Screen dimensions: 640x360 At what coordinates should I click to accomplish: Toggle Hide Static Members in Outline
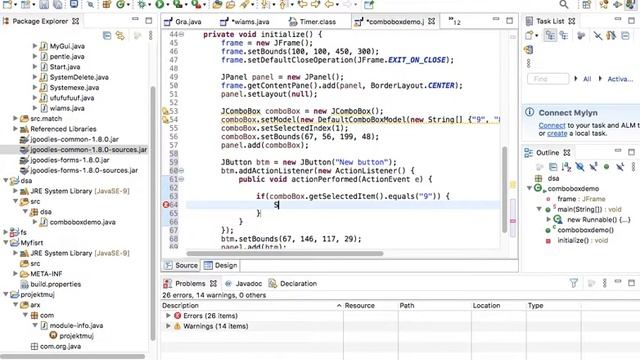(593, 167)
